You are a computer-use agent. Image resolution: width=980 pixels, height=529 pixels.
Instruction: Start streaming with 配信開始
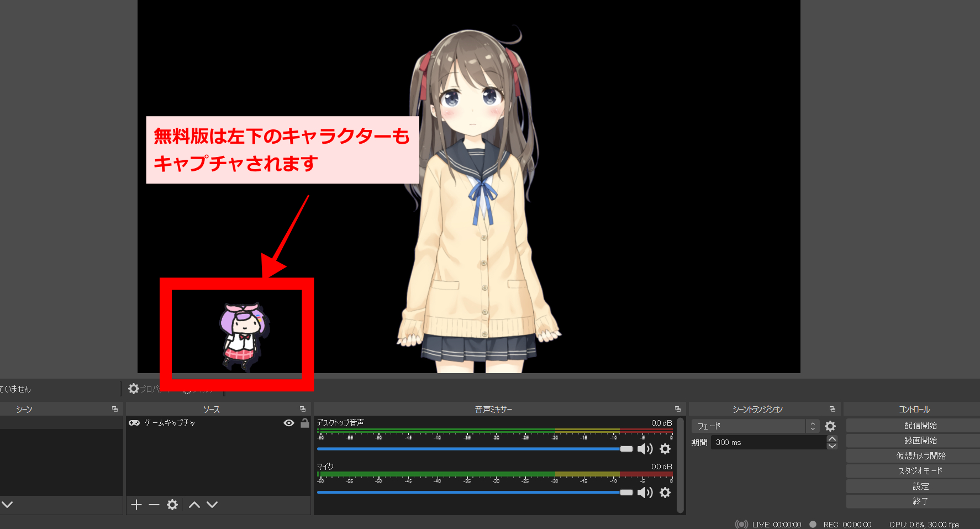tap(921, 425)
